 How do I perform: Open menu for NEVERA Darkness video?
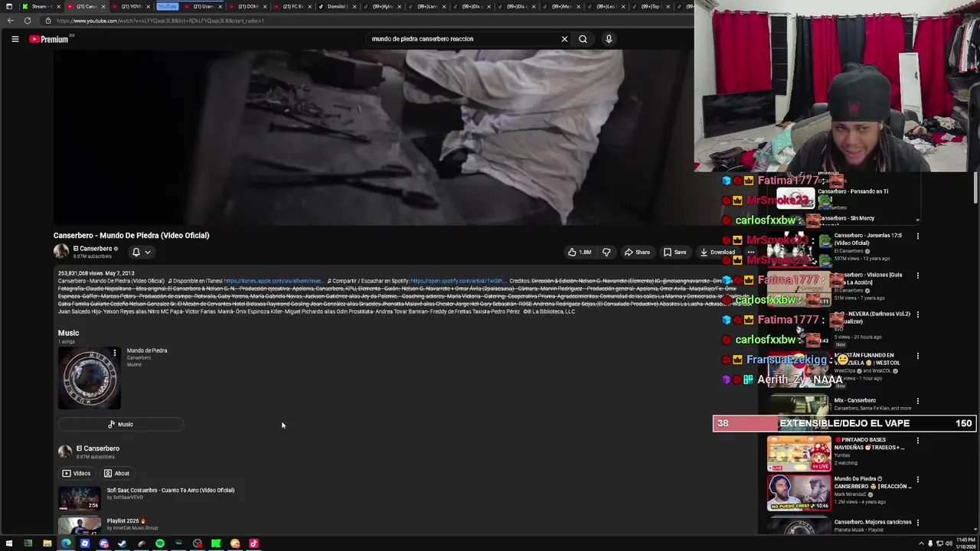click(918, 315)
